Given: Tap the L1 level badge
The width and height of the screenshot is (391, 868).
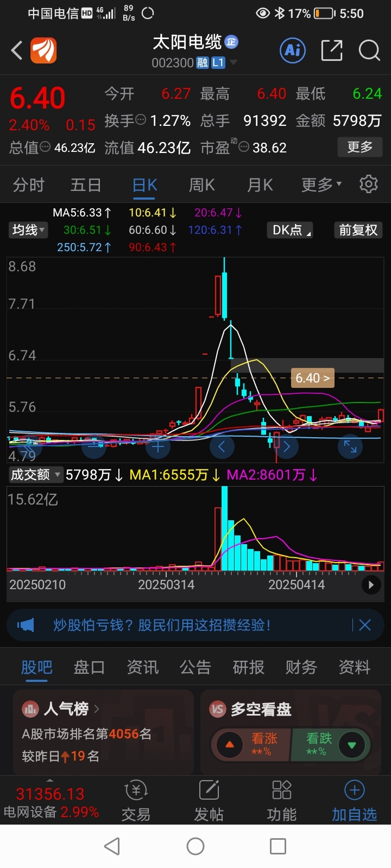Looking at the screenshot, I should 217,63.
